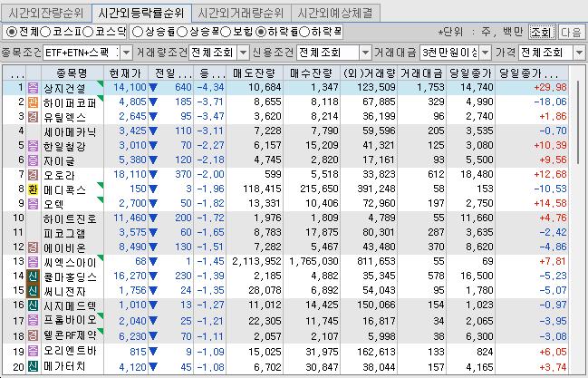The image size is (588, 378).
Task: Click the stock name 콜마홀딩스
Action: pos(70,277)
